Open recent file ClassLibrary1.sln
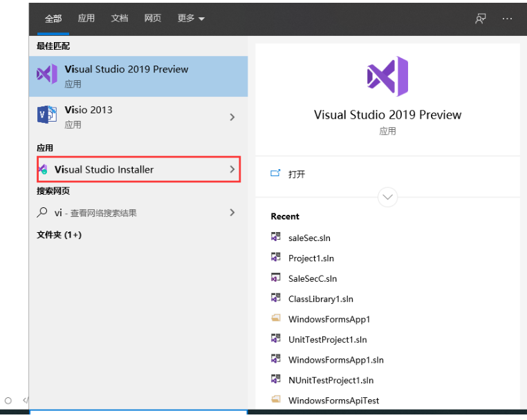The image size is (527, 420). (321, 299)
